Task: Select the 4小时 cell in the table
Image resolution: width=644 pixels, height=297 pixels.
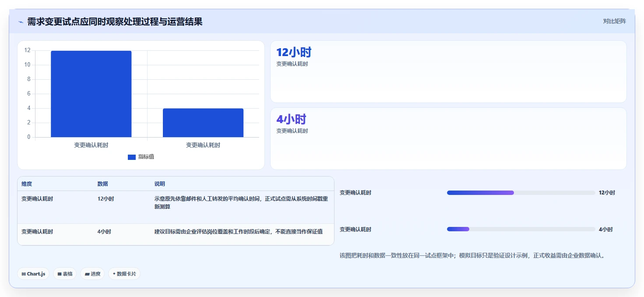Action: click(x=104, y=232)
